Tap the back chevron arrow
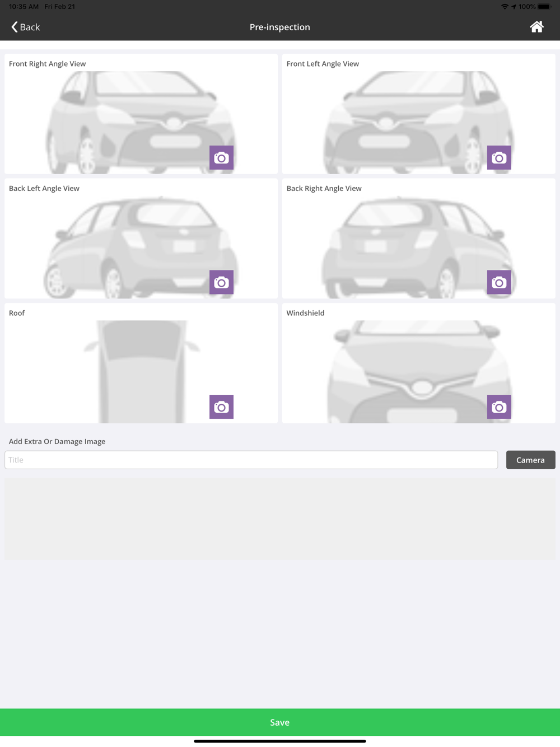 pos(15,27)
